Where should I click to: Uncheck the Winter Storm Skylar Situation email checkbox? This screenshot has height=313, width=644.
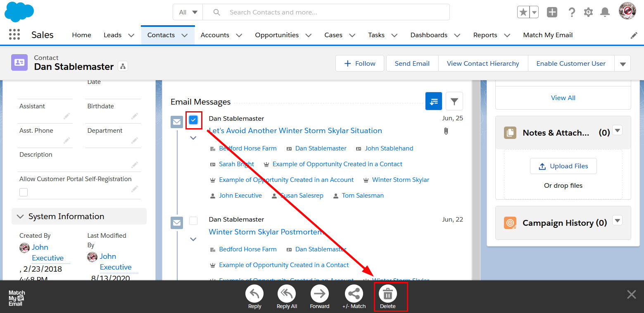tap(193, 120)
